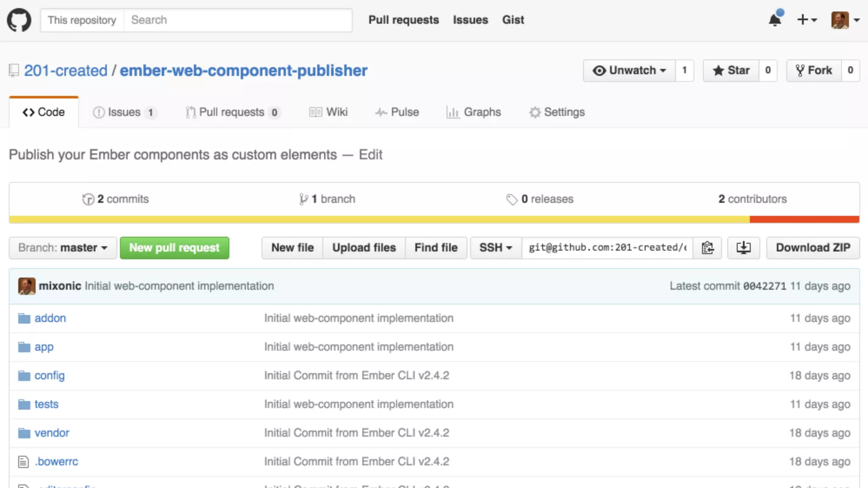This screenshot has height=488, width=868.
Task: Open the SSH protocol dropdown
Action: tap(495, 248)
